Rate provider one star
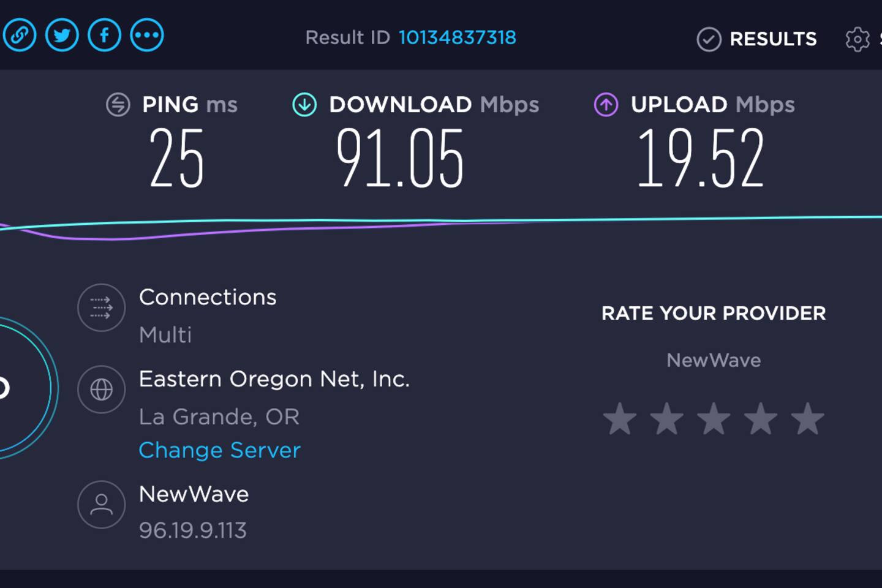This screenshot has width=882, height=588. click(619, 420)
